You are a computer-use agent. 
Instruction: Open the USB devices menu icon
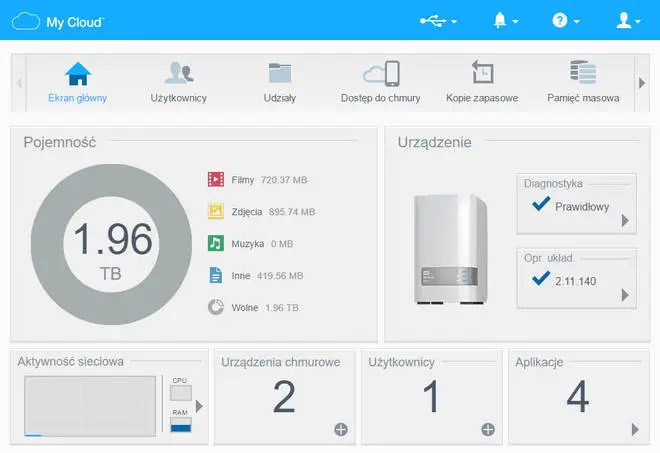click(x=433, y=21)
